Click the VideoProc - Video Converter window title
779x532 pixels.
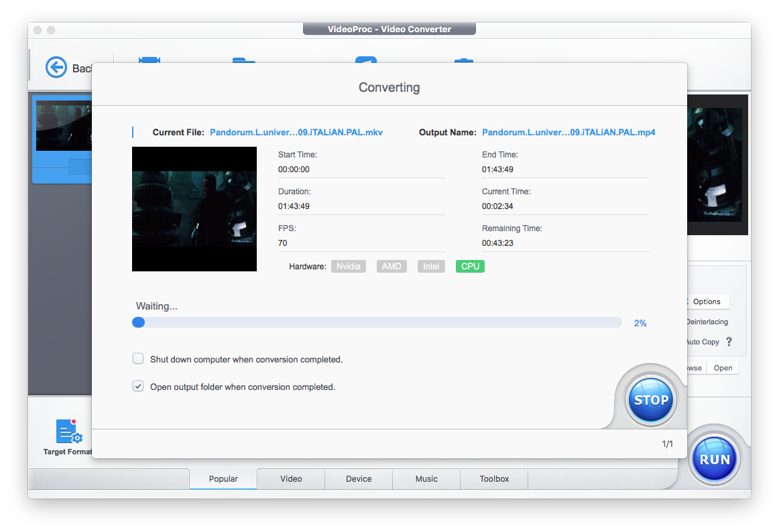389,29
